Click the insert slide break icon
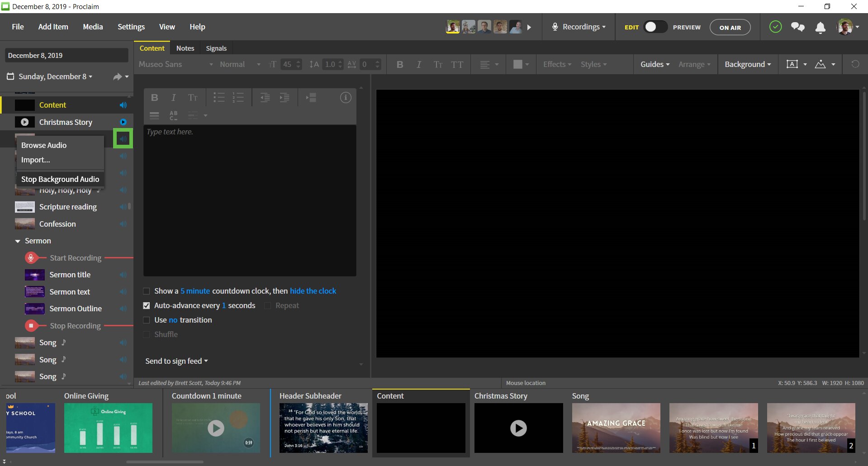Image resolution: width=868 pixels, height=466 pixels. 311,97
